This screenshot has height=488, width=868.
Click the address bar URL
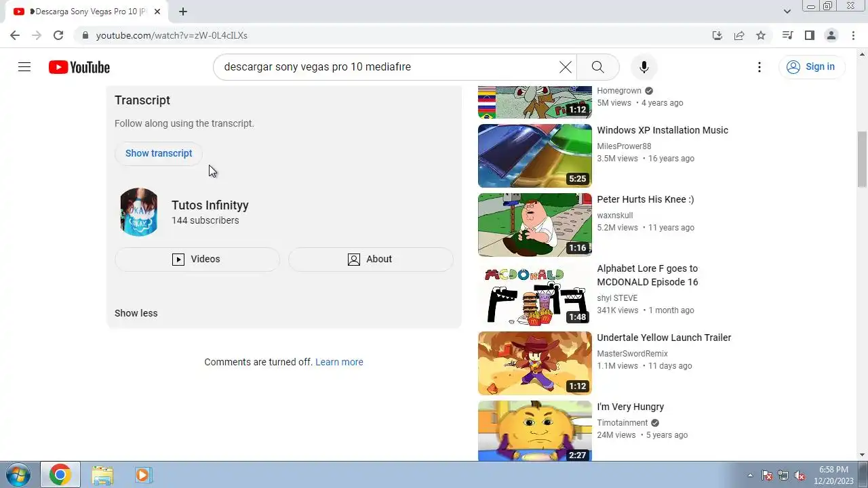click(172, 35)
